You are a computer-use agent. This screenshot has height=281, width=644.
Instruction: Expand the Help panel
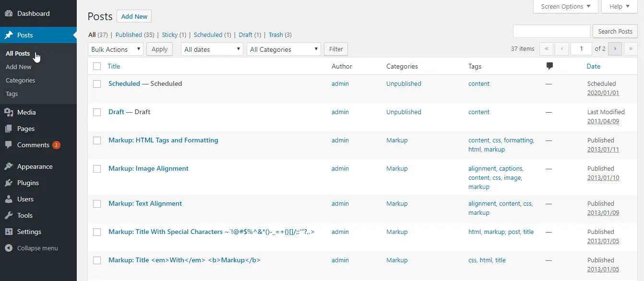pyautogui.click(x=620, y=7)
